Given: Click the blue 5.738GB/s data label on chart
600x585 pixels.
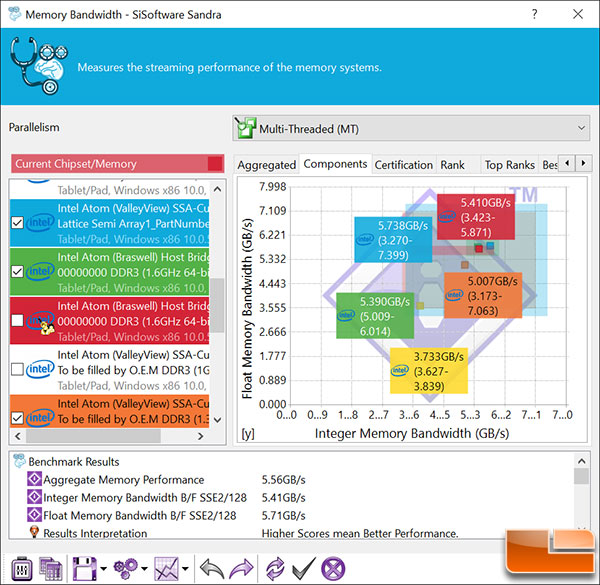Looking at the screenshot, I should coord(393,240).
